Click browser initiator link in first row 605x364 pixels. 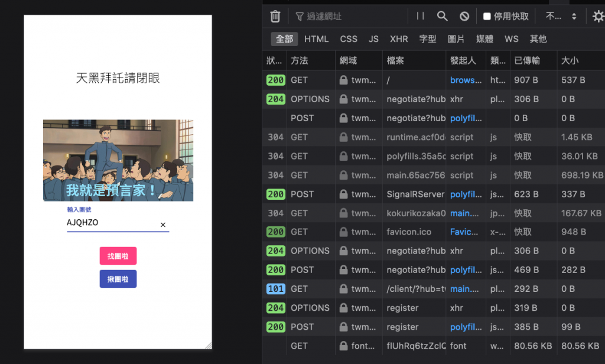pyautogui.click(x=466, y=80)
